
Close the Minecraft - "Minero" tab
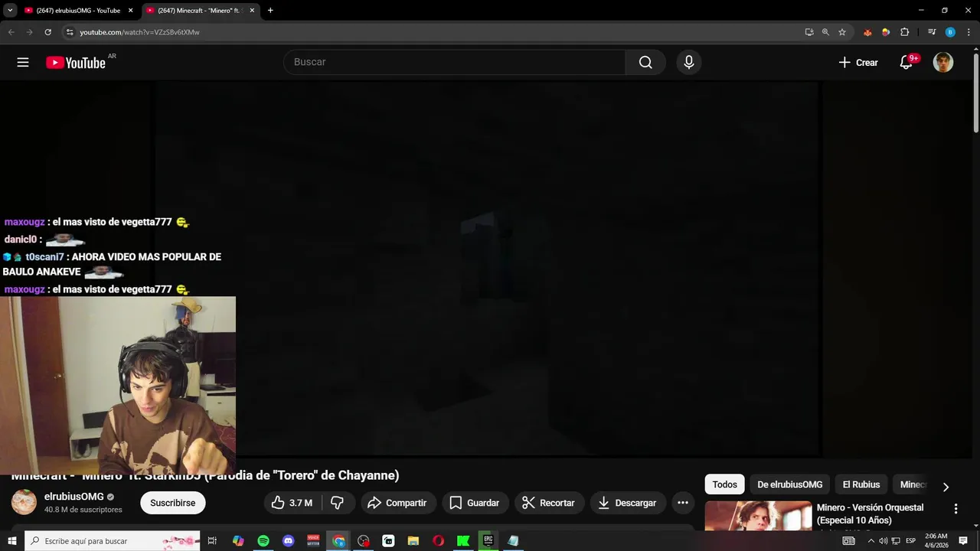(252, 11)
